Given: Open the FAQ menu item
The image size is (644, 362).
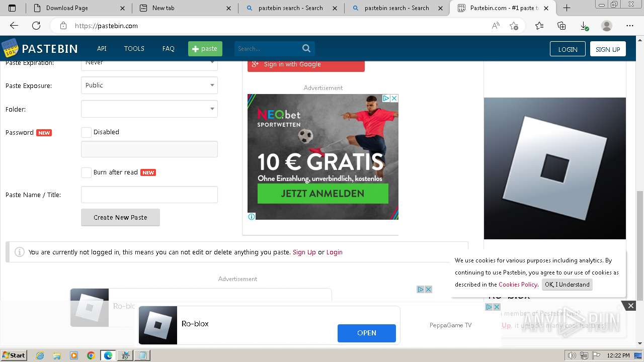Looking at the screenshot, I should (169, 49).
